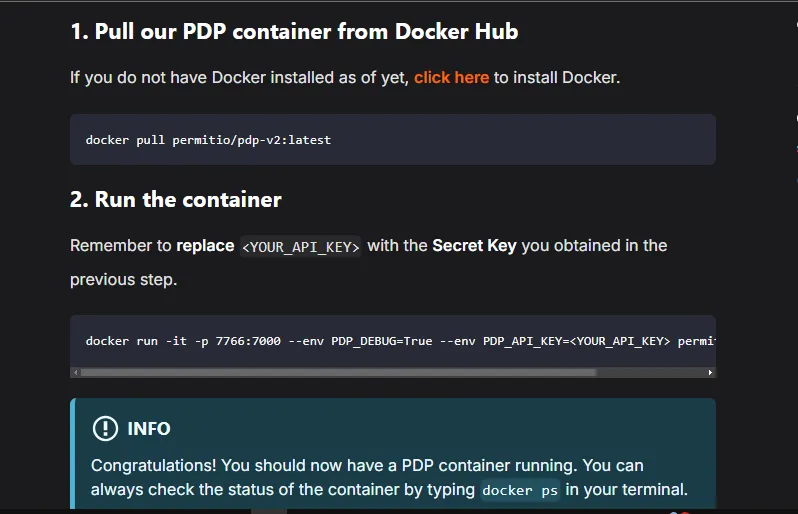Click the bold word 'replace' in the paragraph
This screenshot has height=514, width=798.
coord(205,245)
